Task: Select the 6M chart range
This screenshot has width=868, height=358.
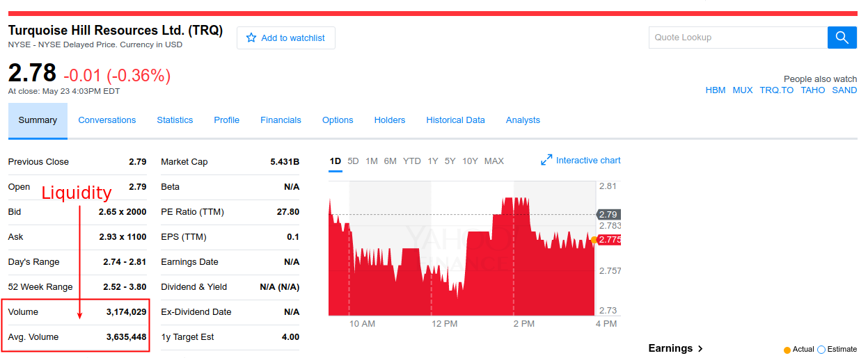Action: 390,161
